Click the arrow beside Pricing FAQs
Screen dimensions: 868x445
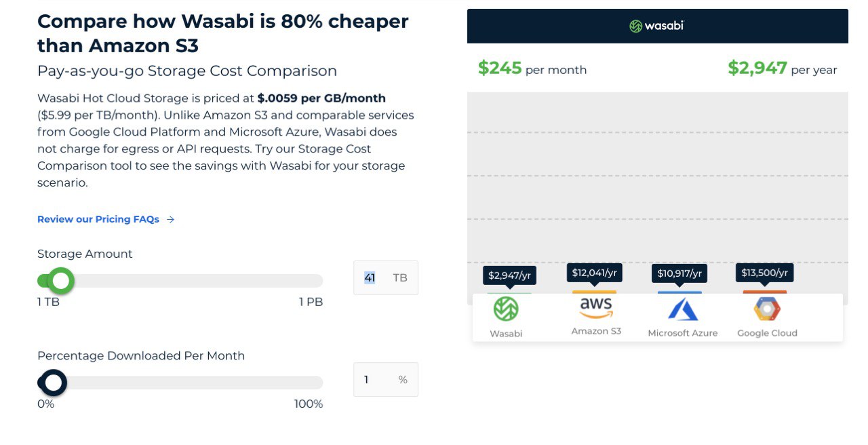[170, 219]
